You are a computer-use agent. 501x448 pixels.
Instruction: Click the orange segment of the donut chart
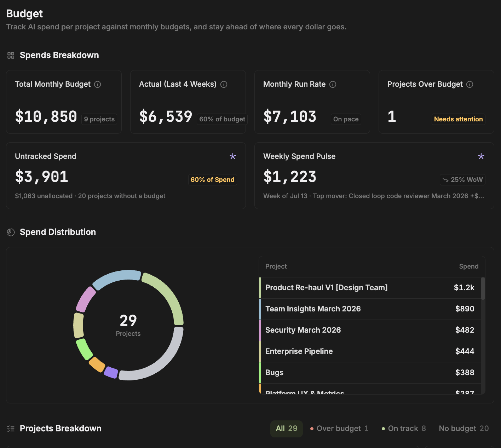97,364
